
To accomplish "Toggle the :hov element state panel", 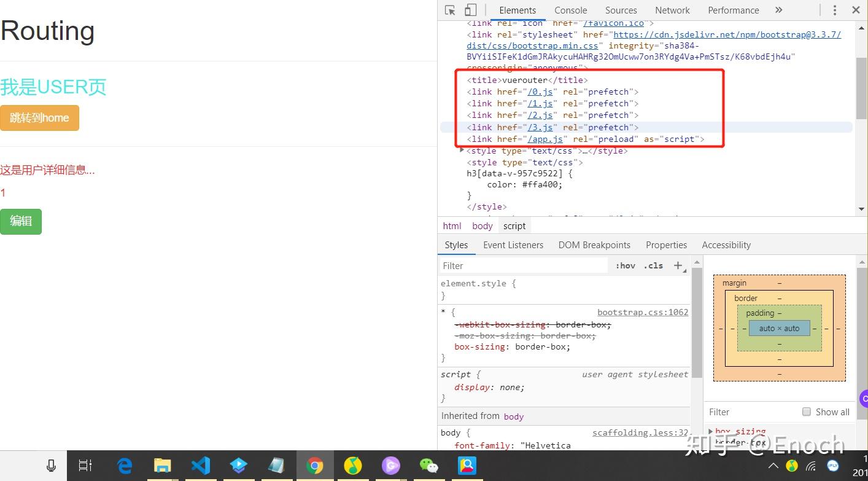I will [x=626, y=265].
